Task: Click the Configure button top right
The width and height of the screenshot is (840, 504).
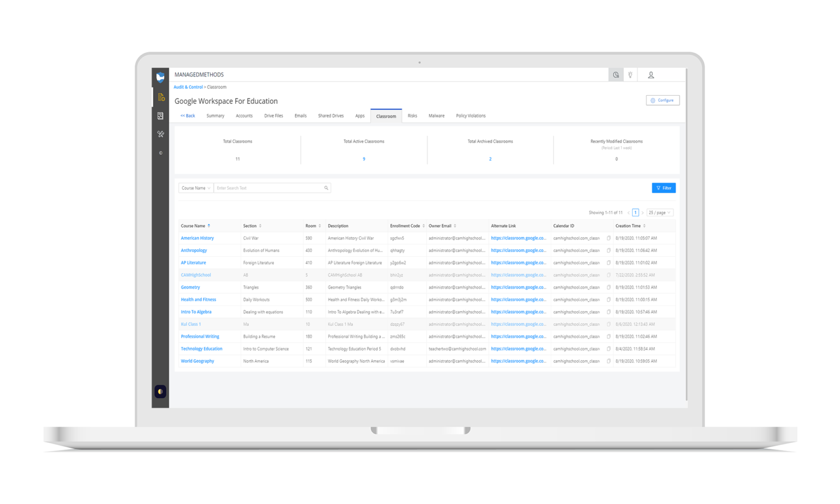Action: tap(663, 100)
